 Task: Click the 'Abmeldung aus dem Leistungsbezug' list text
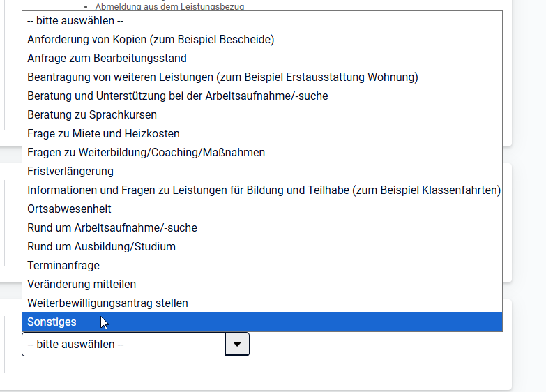(x=169, y=6)
